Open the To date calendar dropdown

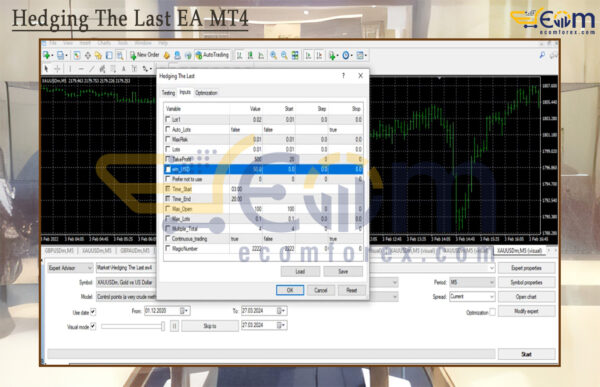(281, 311)
